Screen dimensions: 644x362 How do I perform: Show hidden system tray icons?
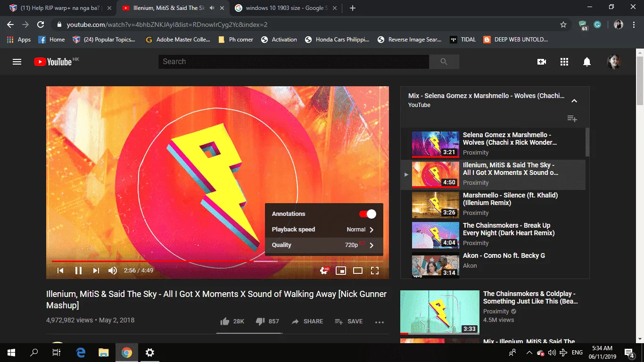(529, 352)
